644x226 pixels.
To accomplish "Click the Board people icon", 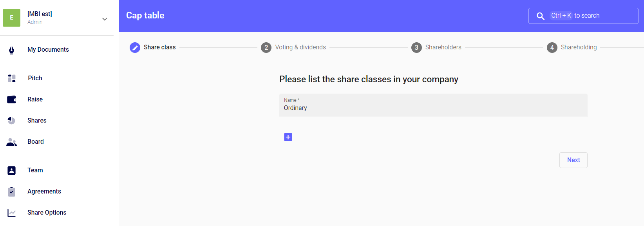I will click(x=12, y=142).
